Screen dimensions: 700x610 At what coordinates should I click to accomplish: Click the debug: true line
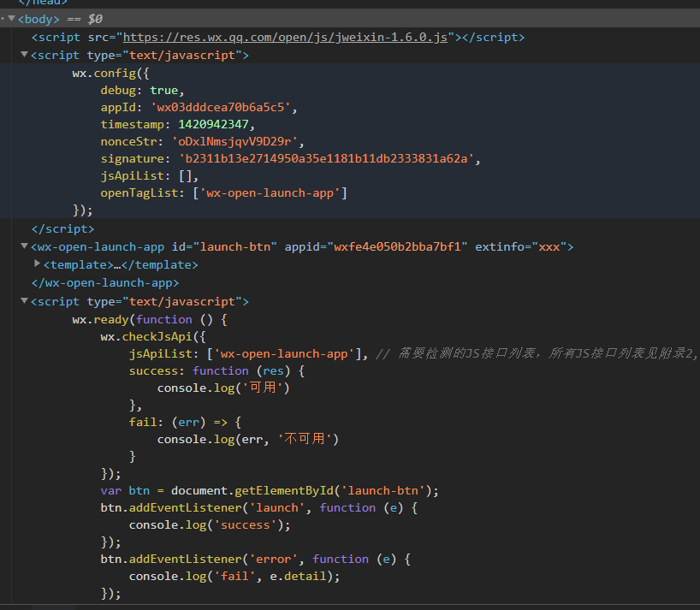(142, 90)
